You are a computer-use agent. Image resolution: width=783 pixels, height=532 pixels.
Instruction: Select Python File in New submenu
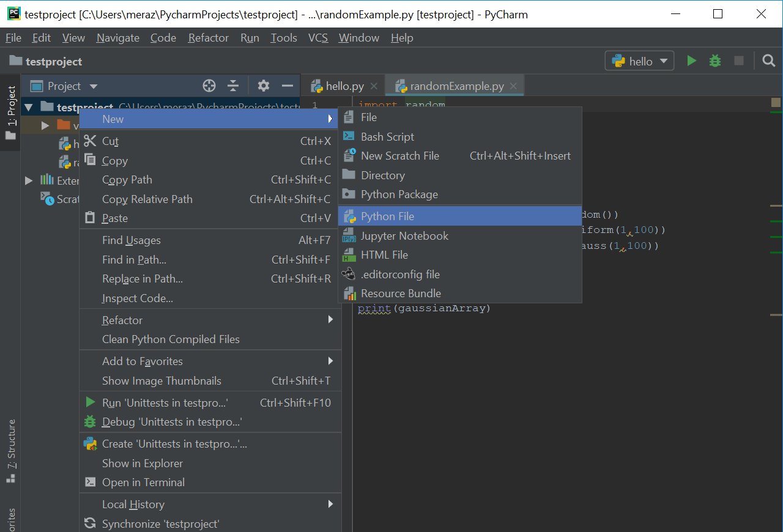(x=387, y=216)
